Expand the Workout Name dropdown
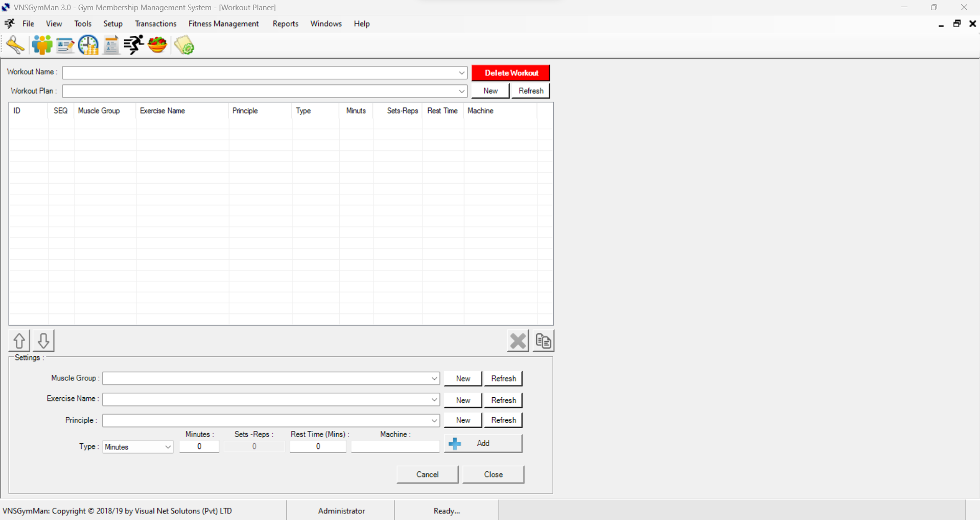980x520 pixels. (x=461, y=73)
